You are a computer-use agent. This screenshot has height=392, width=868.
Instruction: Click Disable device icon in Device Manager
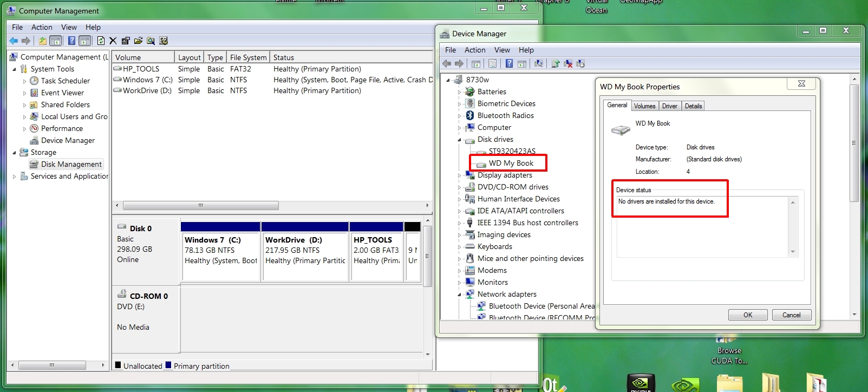pyautogui.click(x=580, y=63)
